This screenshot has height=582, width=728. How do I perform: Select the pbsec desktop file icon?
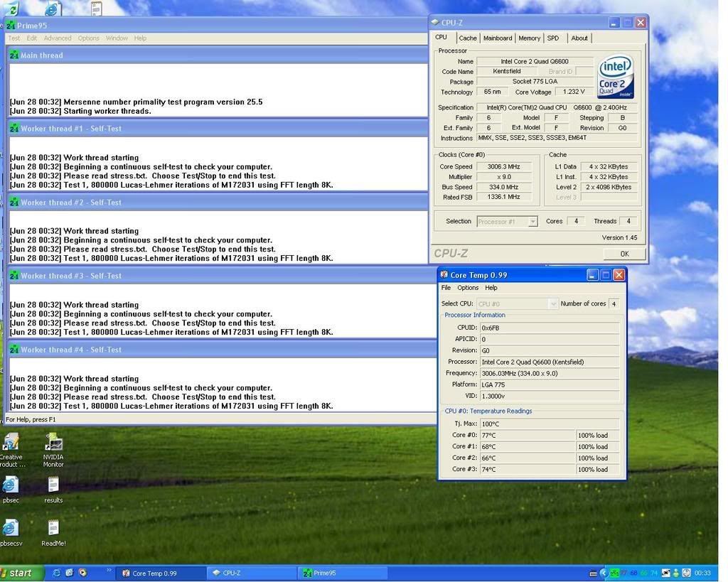point(11,485)
